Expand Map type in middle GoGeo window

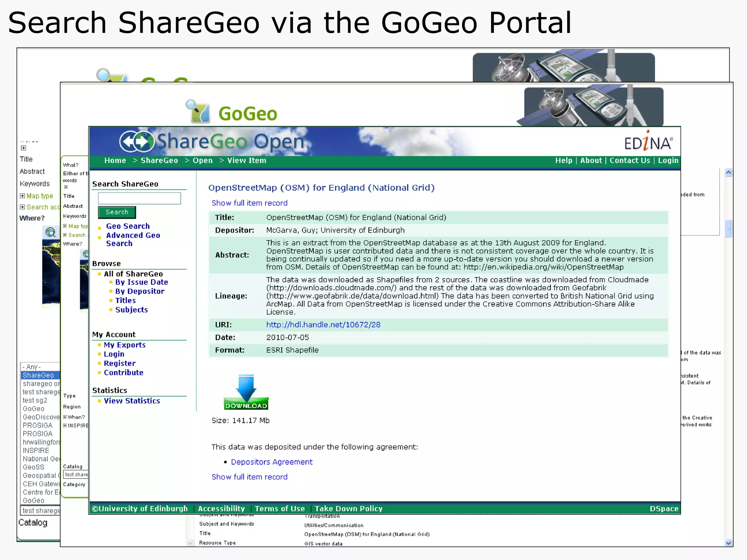tap(65, 226)
